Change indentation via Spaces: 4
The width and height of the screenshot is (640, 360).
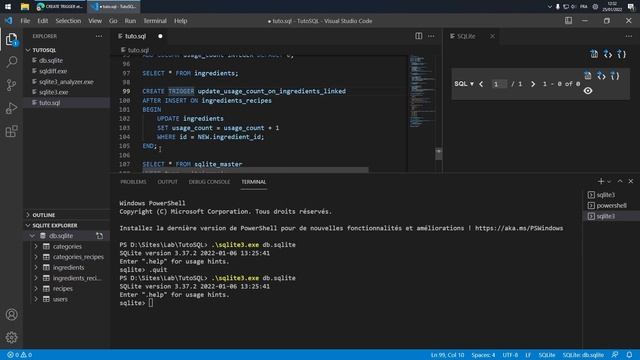pyautogui.click(x=483, y=355)
